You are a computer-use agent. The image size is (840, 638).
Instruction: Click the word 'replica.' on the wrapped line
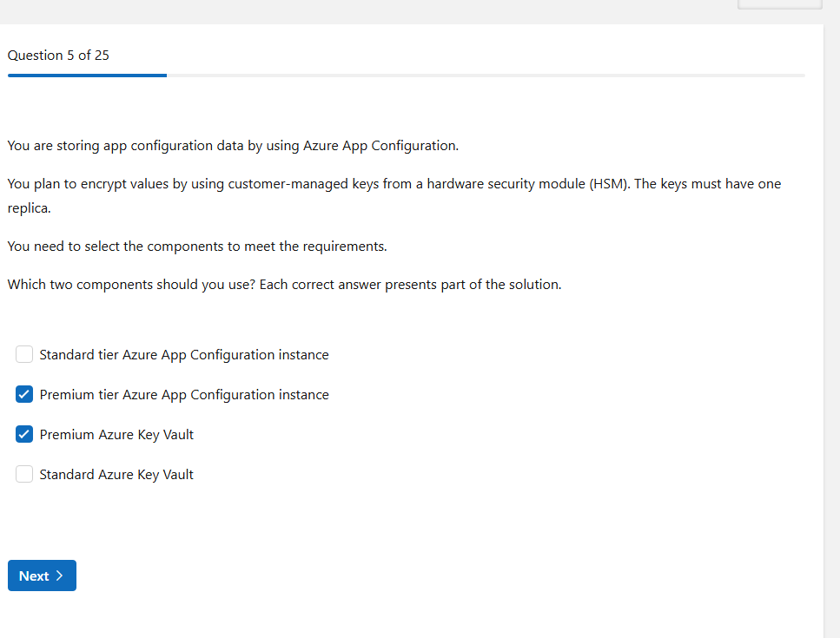pyautogui.click(x=30, y=209)
